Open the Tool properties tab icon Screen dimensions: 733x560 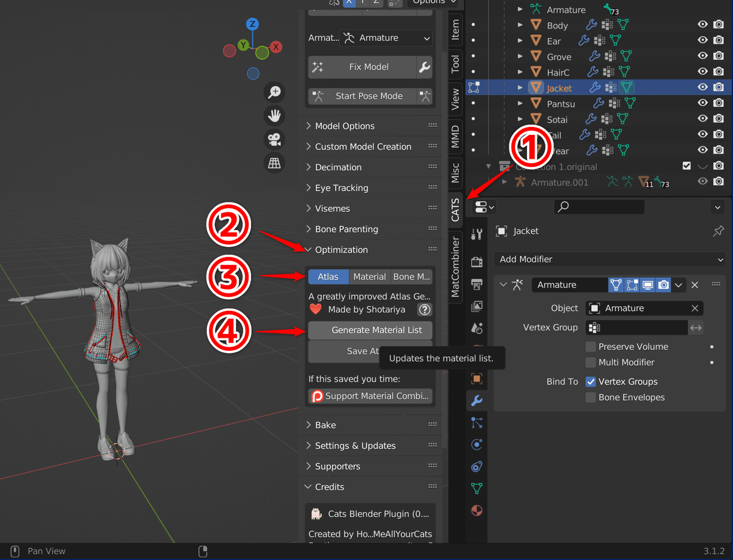pos(477,233)
